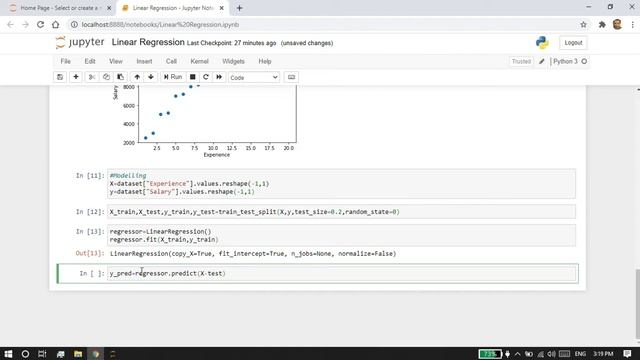Click the volume icon in system tray
This screenshot has height=360, width=640.
(x=551, y=354)
